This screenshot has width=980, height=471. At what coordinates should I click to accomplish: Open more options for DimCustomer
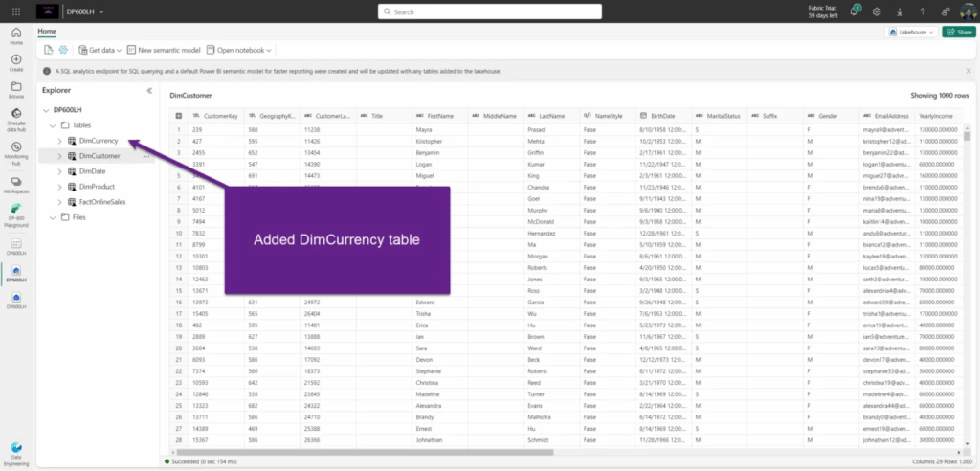coord(146,156)
